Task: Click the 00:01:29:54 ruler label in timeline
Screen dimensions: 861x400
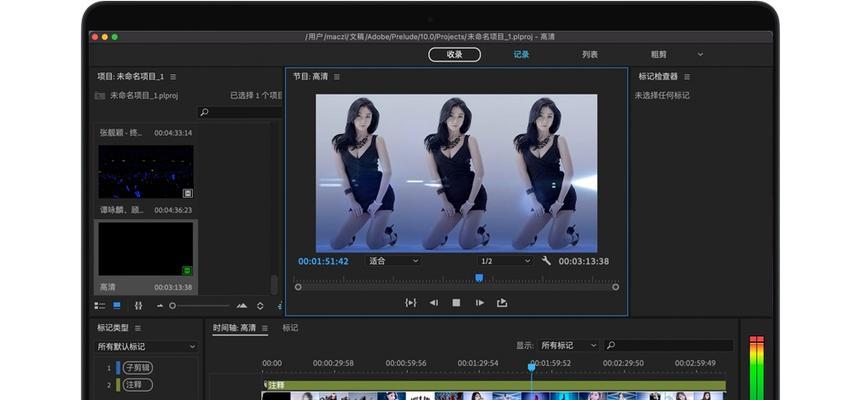Action: click(x=478, y=363)
